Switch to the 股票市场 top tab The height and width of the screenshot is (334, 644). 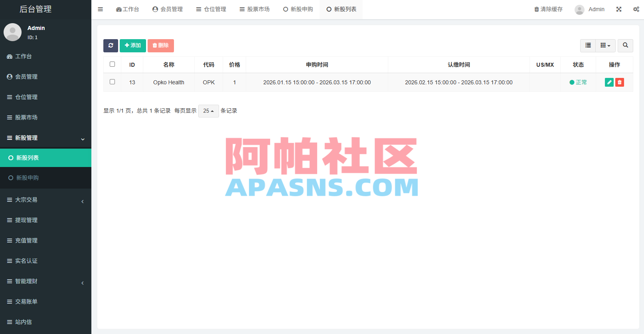point(255,9)
